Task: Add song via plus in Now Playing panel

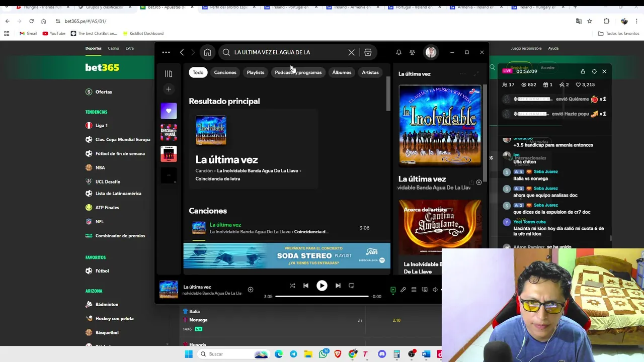Action: click(x=478, y=183)
